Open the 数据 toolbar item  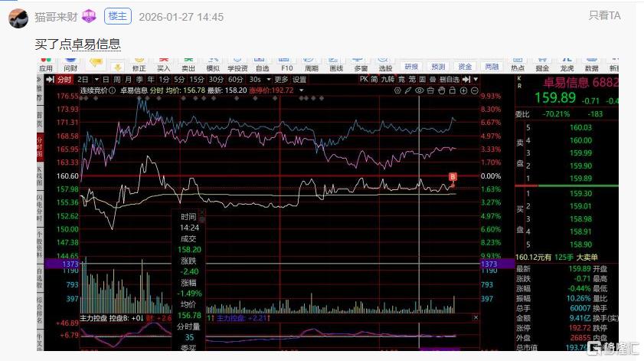tap(591, 65)
